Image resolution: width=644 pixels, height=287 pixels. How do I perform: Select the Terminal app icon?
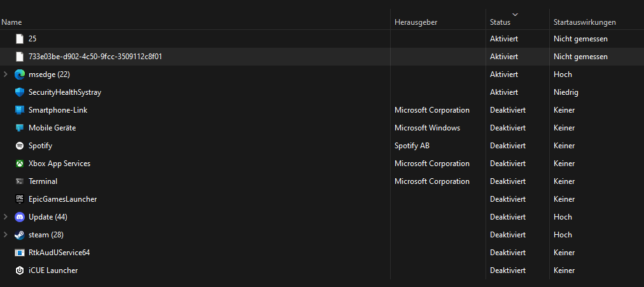(19, 181)
